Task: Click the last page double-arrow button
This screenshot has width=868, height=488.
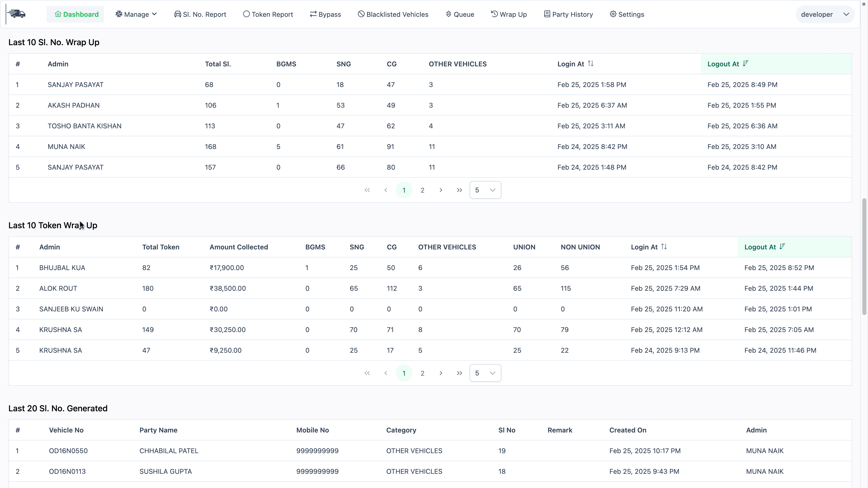Action: click(x=459, y=190)
